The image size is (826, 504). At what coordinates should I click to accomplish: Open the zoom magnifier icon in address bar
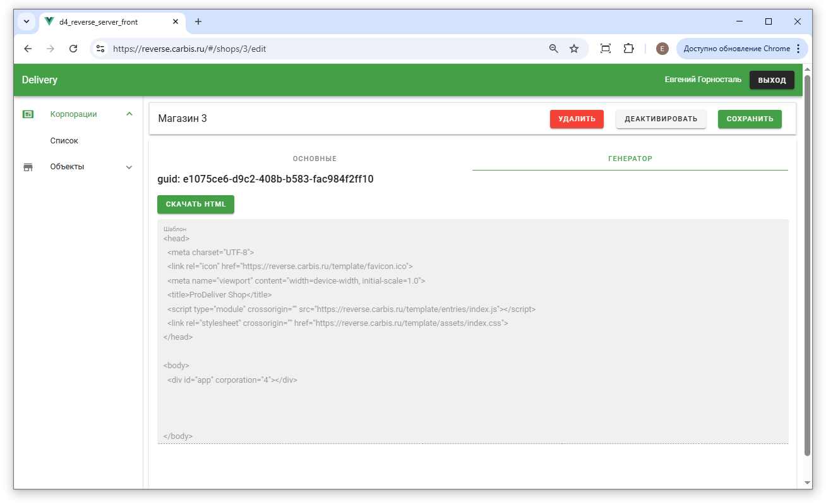pos(554,49)
